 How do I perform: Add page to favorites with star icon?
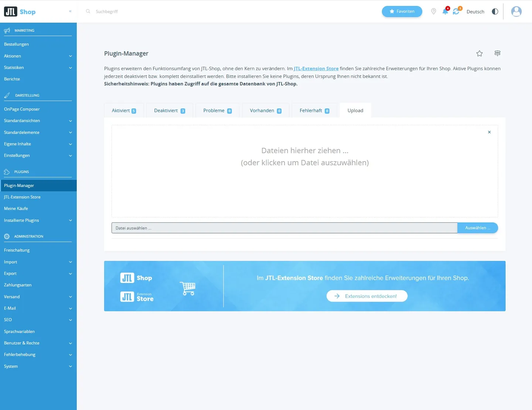(x=480, y=54)
